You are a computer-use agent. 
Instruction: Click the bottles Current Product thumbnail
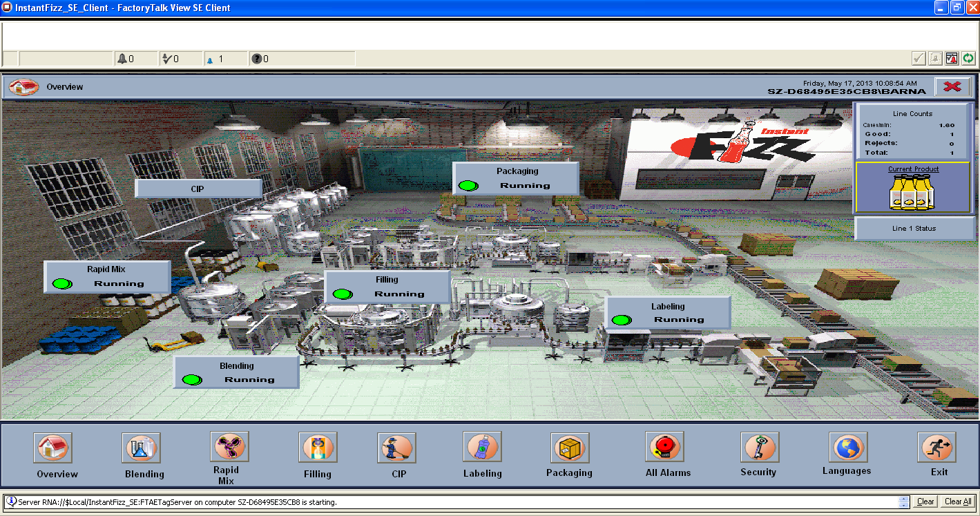pos(912,192)
